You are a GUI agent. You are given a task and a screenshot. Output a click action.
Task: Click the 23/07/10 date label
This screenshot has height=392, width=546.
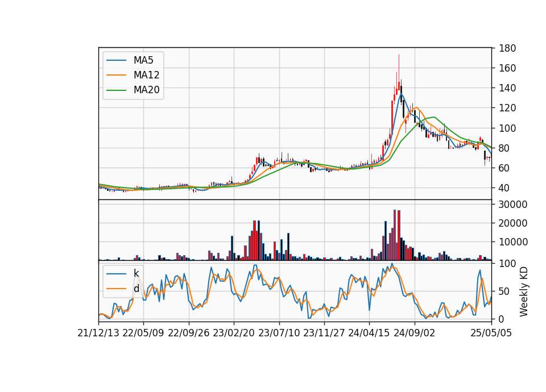279,333
